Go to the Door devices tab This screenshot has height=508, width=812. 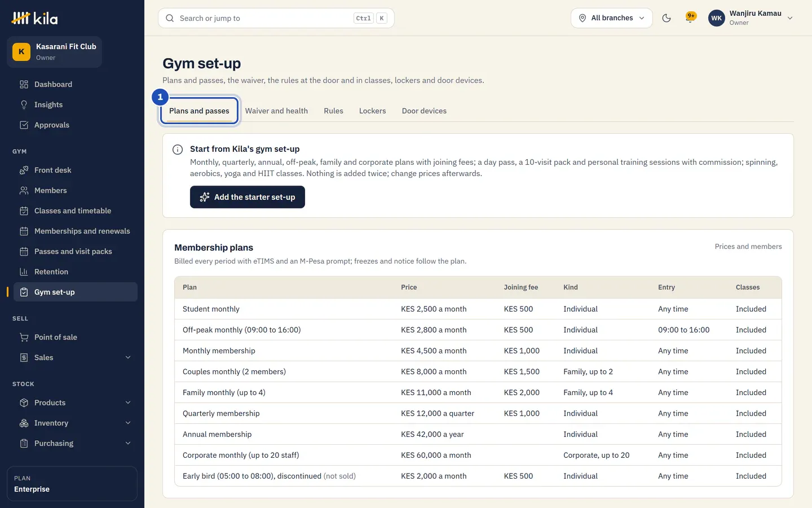click(x=424, y=111)
